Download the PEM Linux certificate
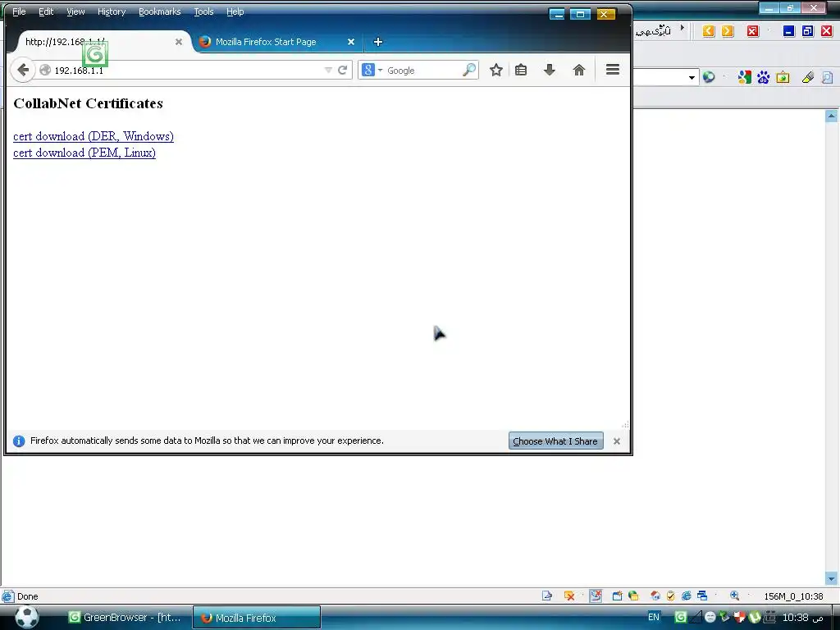 84,153
